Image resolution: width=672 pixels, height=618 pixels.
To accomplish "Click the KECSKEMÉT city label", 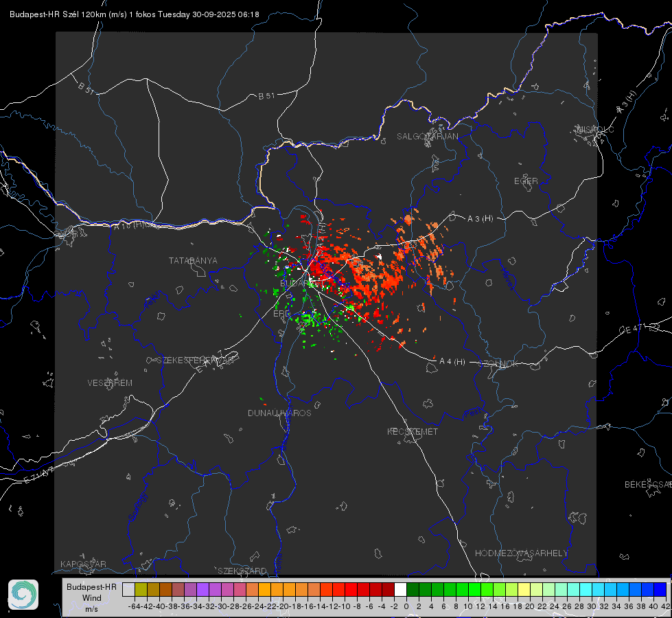I will (413, 431).
